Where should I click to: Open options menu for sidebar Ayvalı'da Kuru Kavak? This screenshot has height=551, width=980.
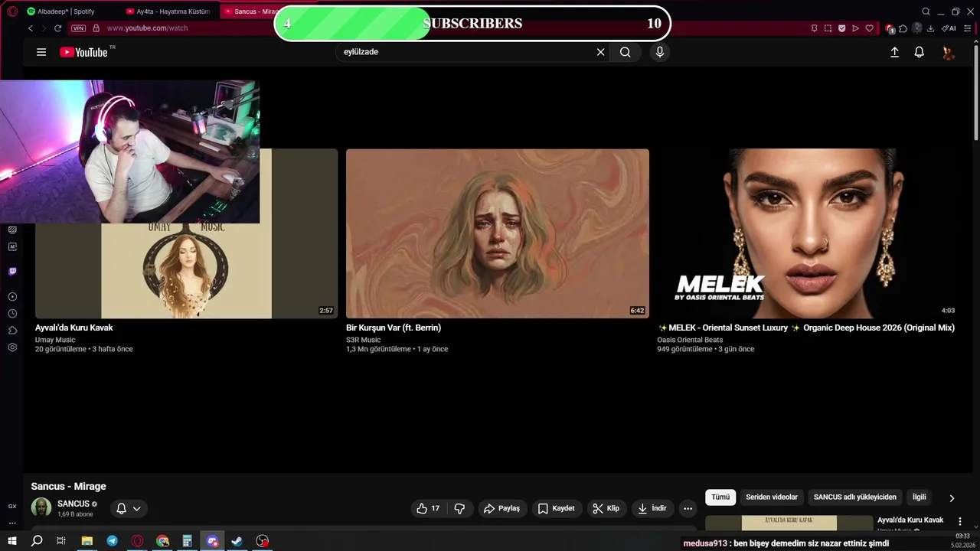[960, 521]
